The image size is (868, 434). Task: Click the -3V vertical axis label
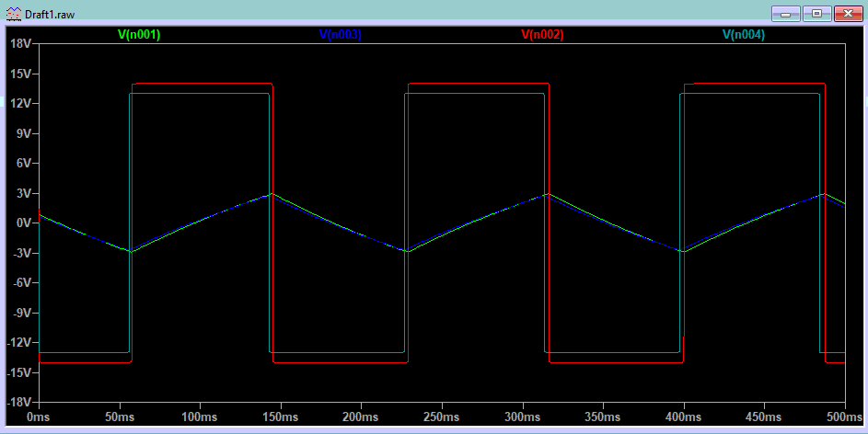coord(22,253)
